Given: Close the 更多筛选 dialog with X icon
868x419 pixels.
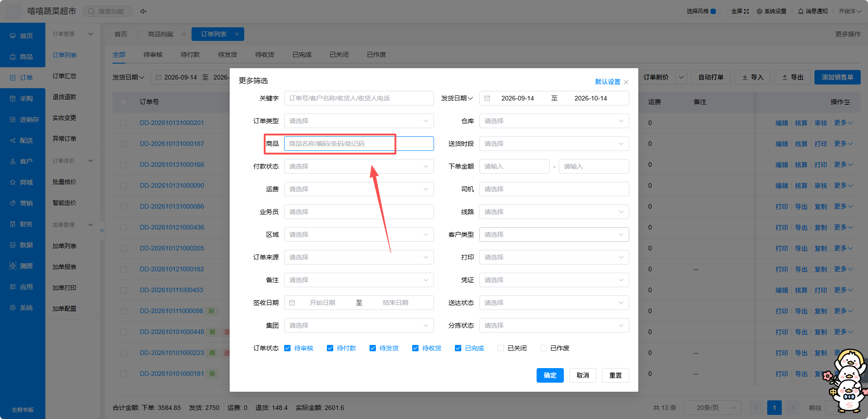Looking at the screenshot, I should [626, 82].
